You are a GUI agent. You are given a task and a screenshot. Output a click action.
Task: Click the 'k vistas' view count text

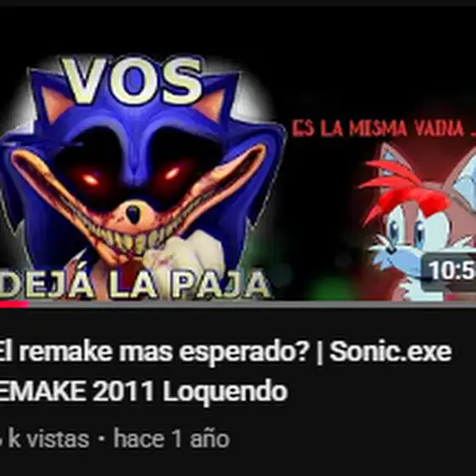point(48,439)
